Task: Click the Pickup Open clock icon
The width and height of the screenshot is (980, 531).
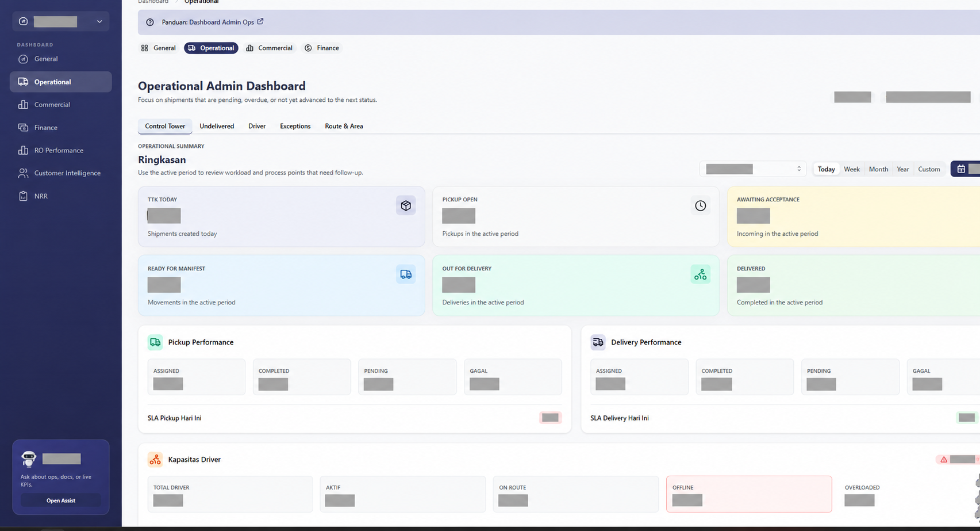Action: [700, 205]
